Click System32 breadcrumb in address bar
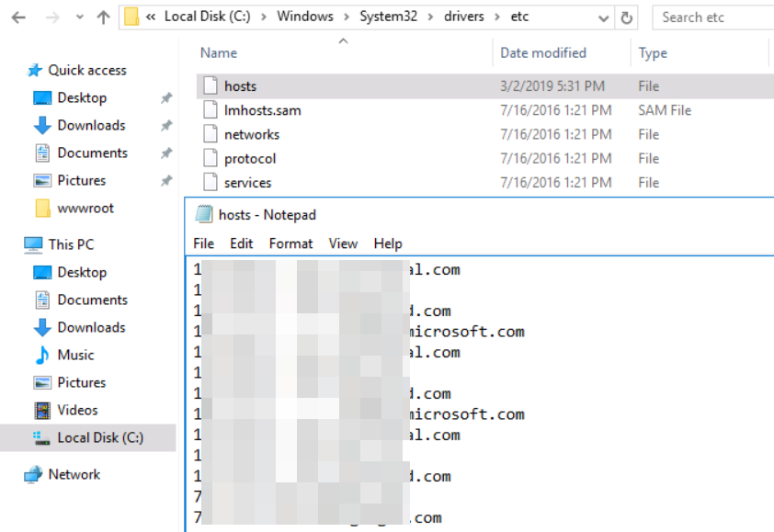Viewport: 774px width, 532px height. click(x=389, y=17)
